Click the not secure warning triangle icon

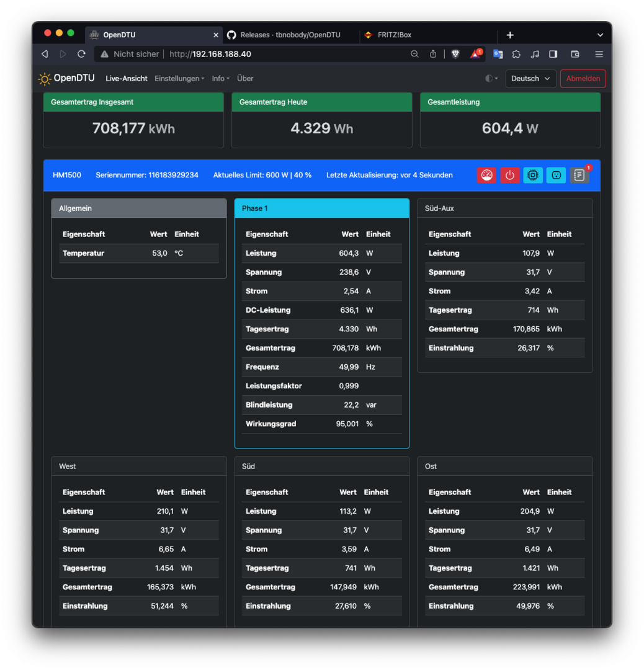click(x=104, y=54)
